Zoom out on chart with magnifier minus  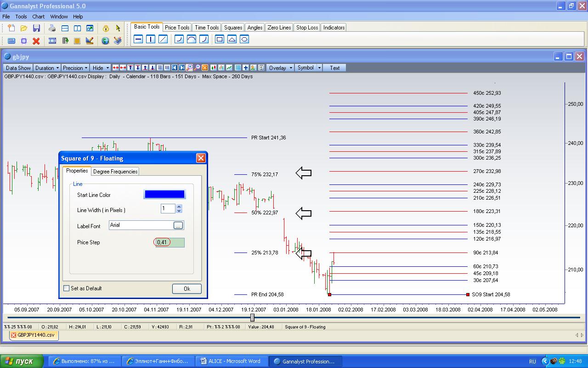(197, 68)
